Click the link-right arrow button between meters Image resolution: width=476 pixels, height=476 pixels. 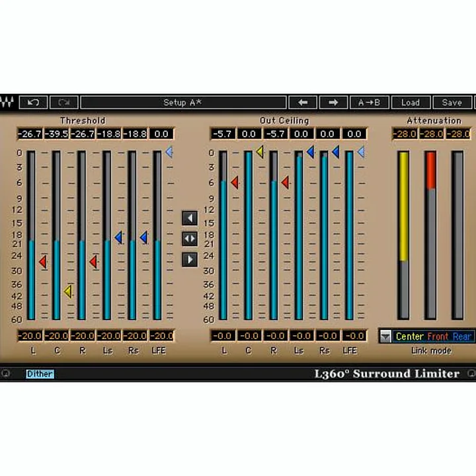click(190, 260)
